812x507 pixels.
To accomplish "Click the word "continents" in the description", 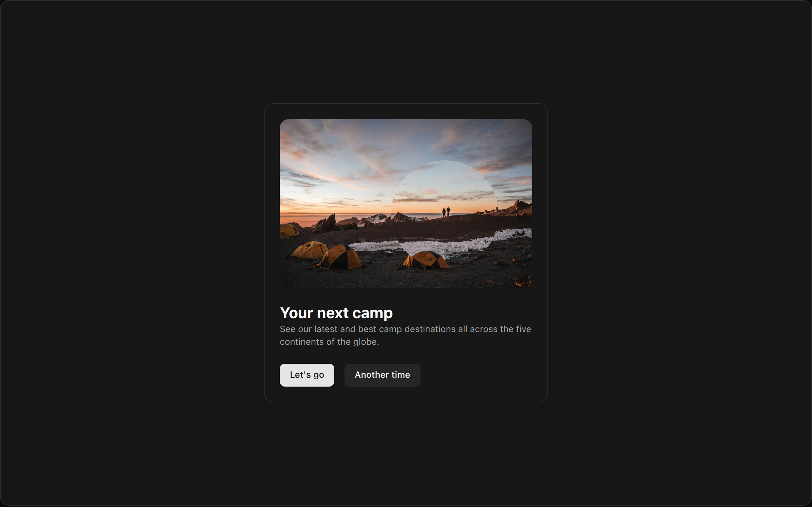I will coord(302,342).
